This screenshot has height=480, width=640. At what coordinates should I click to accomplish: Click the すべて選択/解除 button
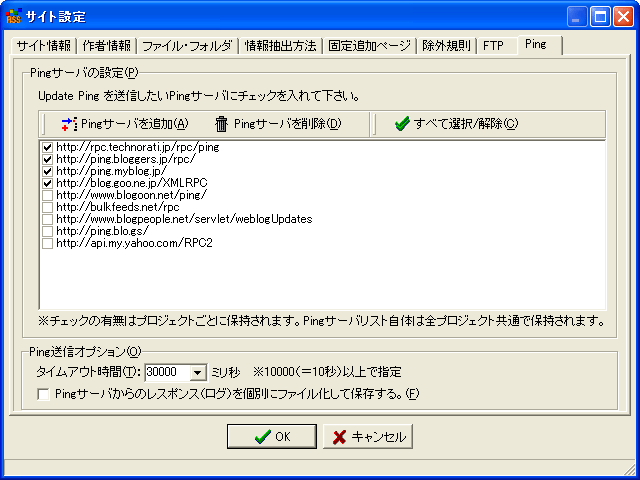tap(456, 124)
